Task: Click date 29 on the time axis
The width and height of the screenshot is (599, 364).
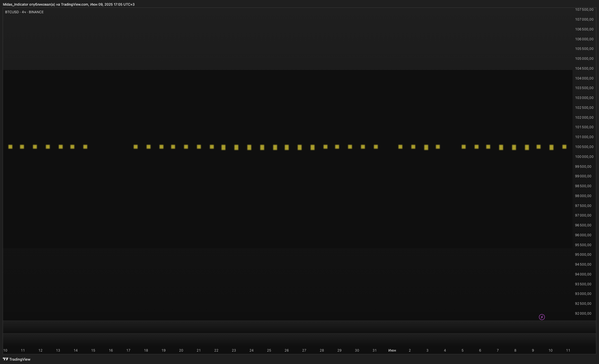Action: coord(339,351)
